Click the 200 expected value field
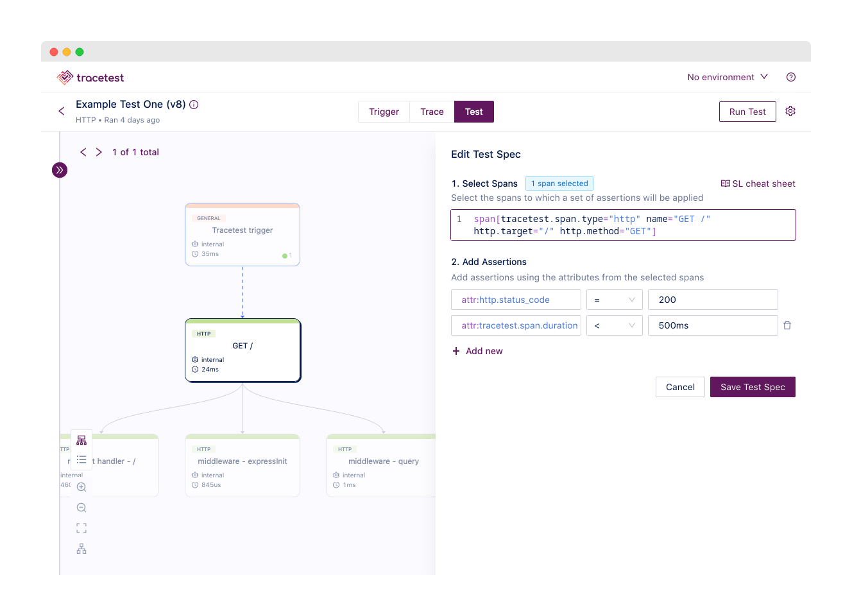Image resolution: width=852 pixels, height=616 pixels. point(712,300)
